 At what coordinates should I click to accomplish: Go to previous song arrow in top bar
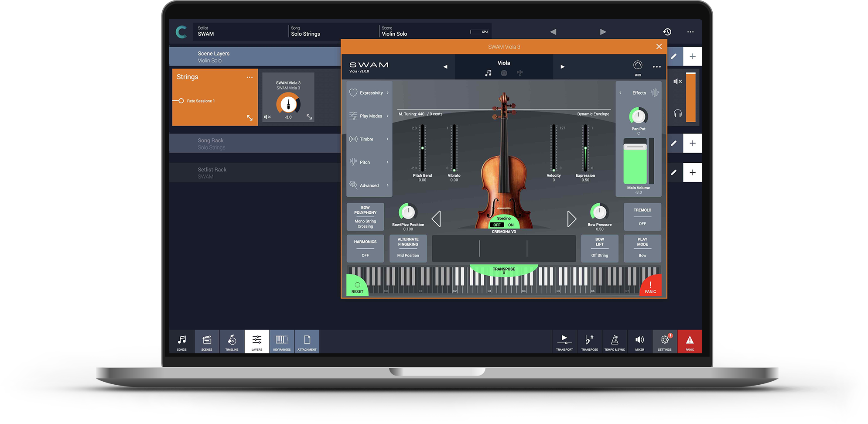point(553,32)
